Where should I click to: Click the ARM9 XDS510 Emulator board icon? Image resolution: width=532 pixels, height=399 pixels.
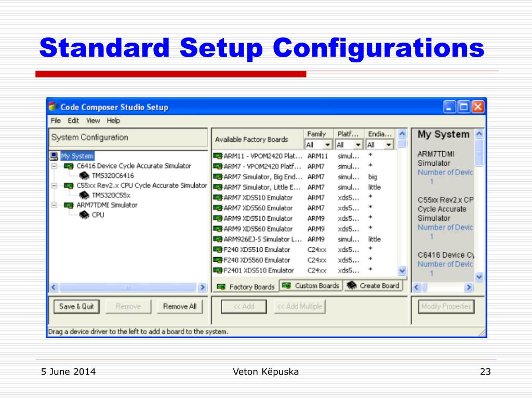pos(218,219)
